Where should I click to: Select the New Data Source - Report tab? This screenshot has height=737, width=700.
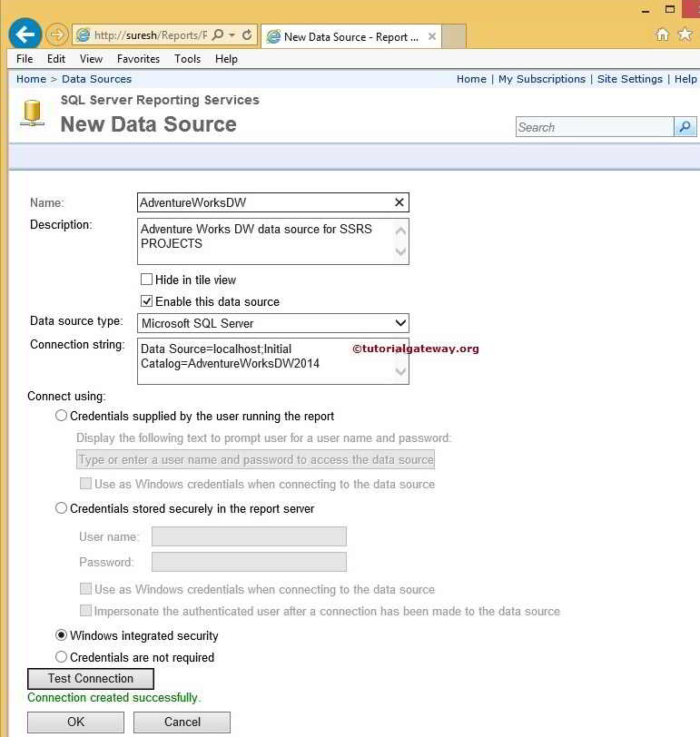coord(350,36)
